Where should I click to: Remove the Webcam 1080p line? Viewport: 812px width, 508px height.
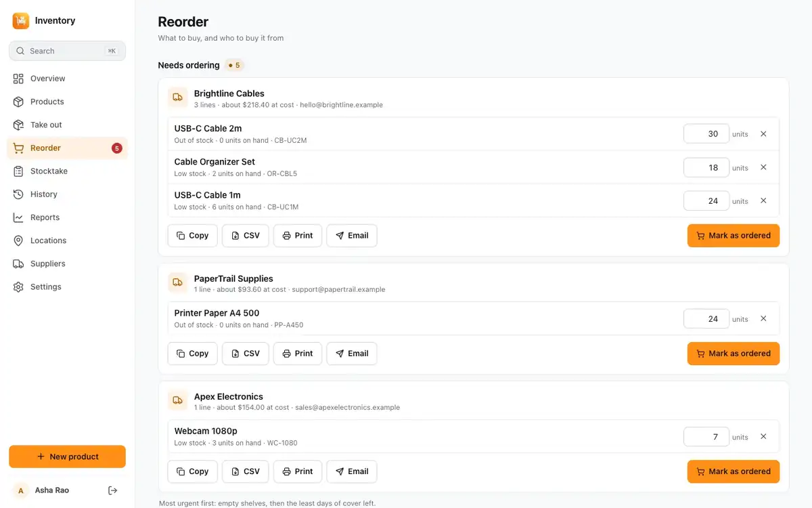(763, 436)
